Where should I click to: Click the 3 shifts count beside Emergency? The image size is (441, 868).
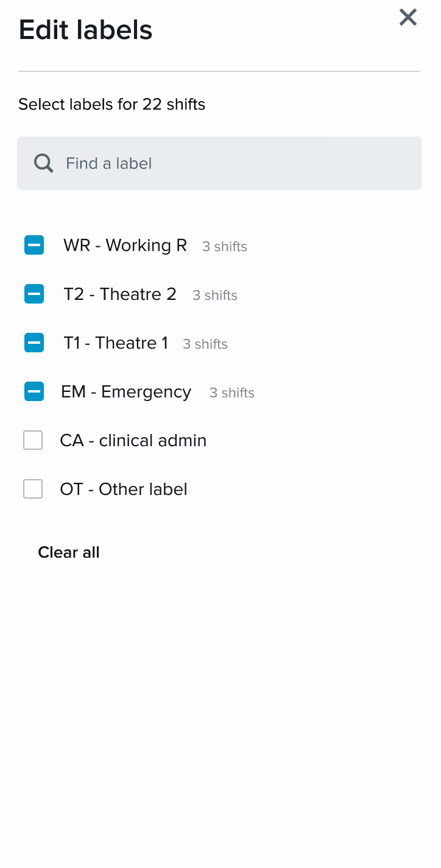click(231, 393)
